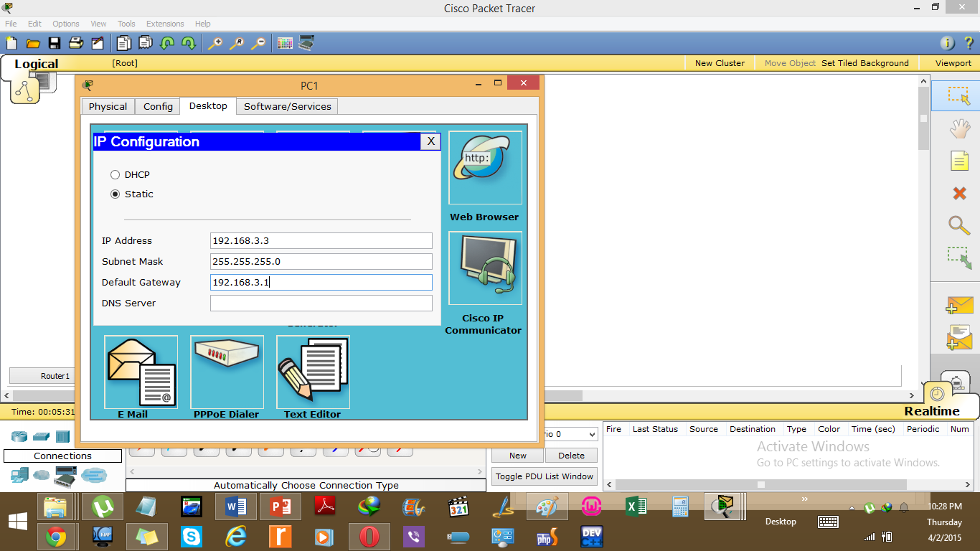Open the Activity Wizard toolbar icon
The height and width of the screenshot is (551, 980).
[97, 43]
